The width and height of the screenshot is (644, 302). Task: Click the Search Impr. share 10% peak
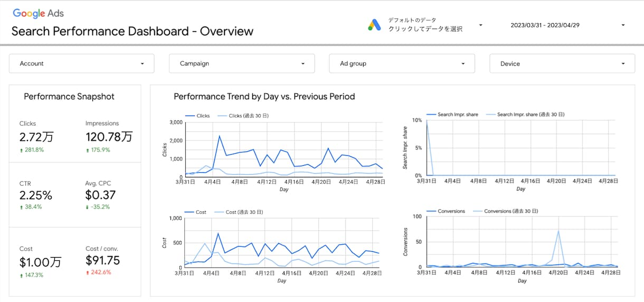click(x=427, y=121)
